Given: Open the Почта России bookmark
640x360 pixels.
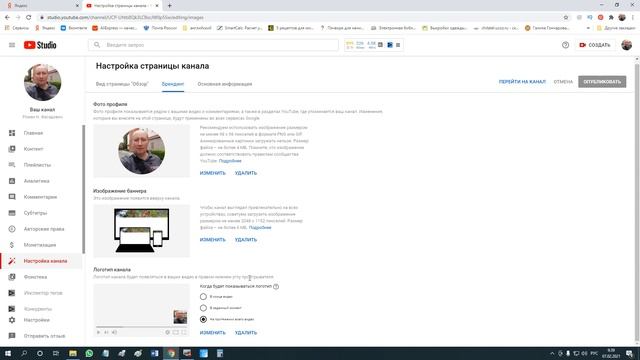Looking at the screenshot, I should tap(160, 28).
